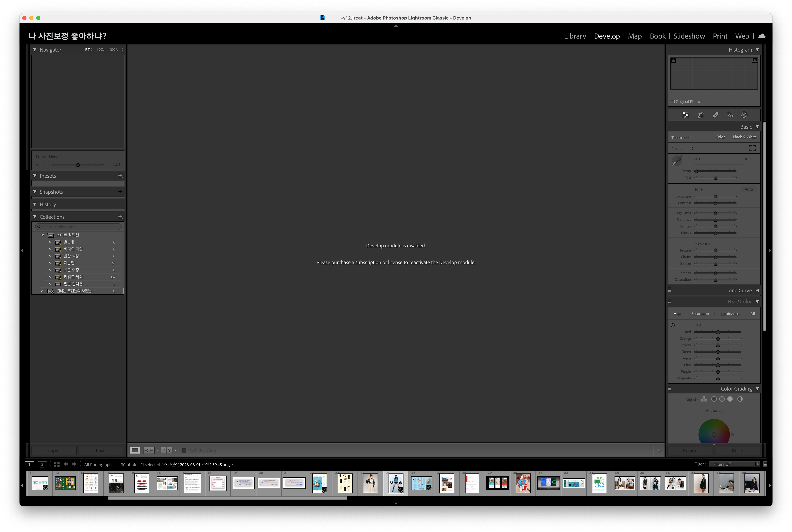Click the second monitor display icon
The width and height of the screenshot is (792, 532).
[42, 464]
